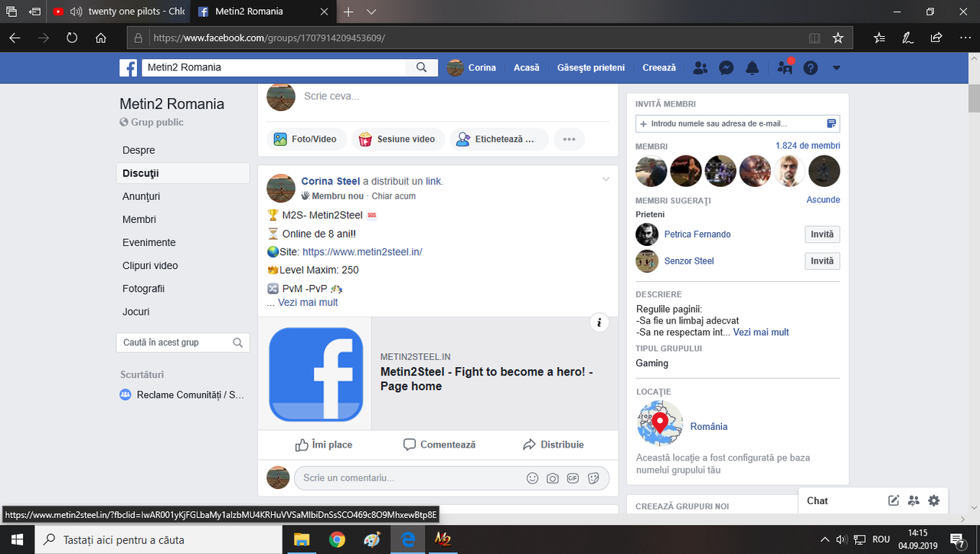This screenshot has width=980, height=554.
Task: Click the link info icon on preview
Action: 599,323
